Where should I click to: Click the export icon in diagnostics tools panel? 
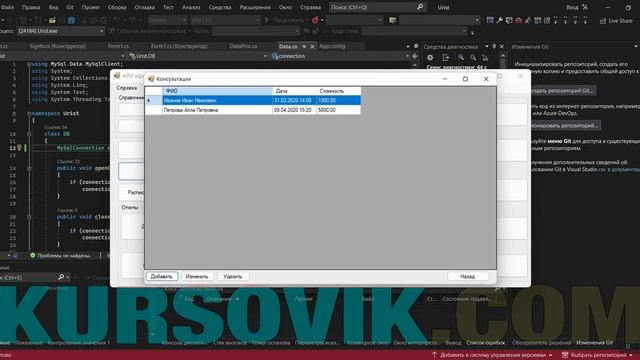445,58
